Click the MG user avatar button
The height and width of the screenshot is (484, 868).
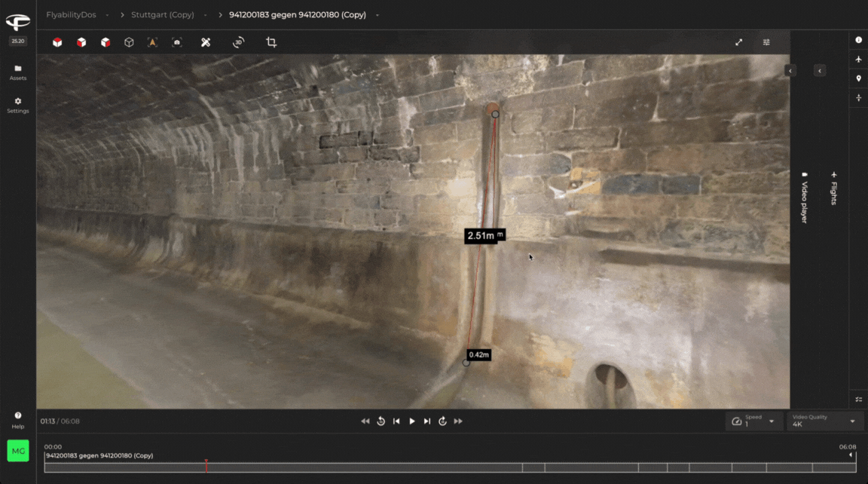[18, 451]
